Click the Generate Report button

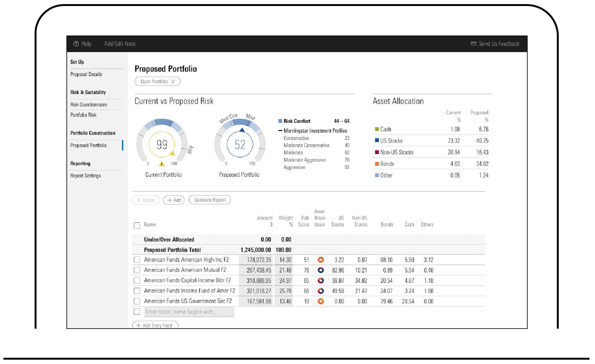click(x=210, y=200)
